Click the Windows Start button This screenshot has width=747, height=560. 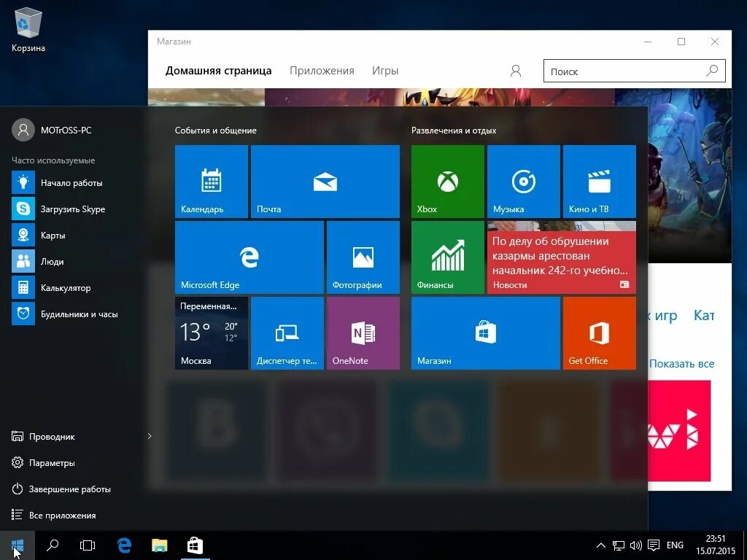pyautogui.click(x=18, y=545)
